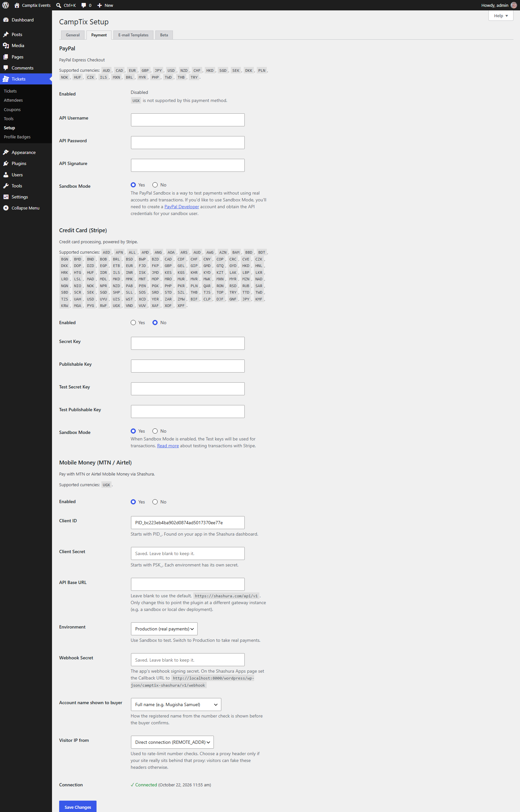The image size is (520, 812).
Task: Click the Appearance paintbrush icon
Action: (x=6, y=152)
